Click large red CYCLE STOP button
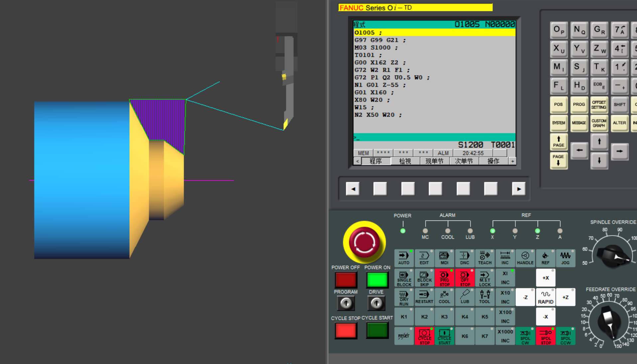 click(346, 330)
